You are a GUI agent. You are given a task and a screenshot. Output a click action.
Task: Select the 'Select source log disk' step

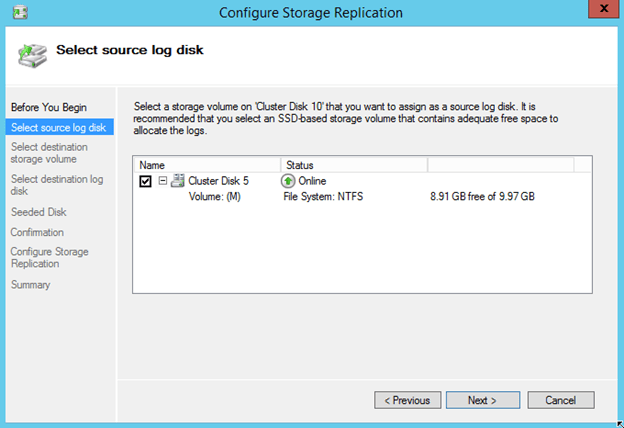(x=56, y=127)
